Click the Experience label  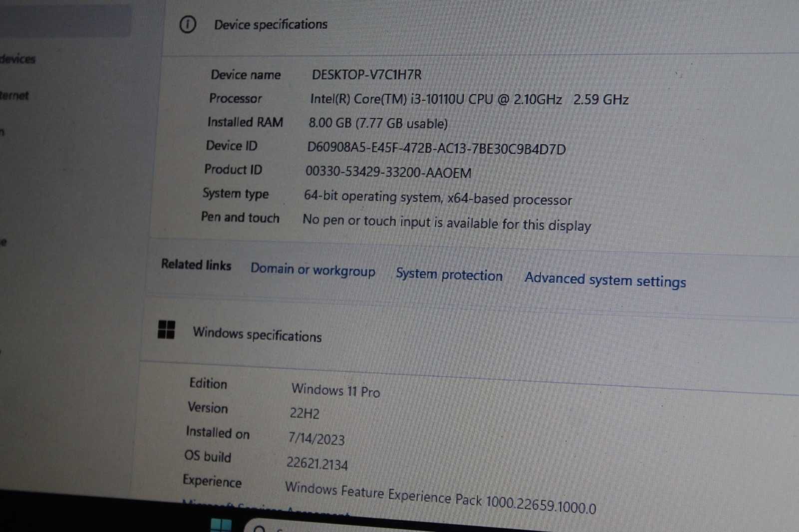212,481
